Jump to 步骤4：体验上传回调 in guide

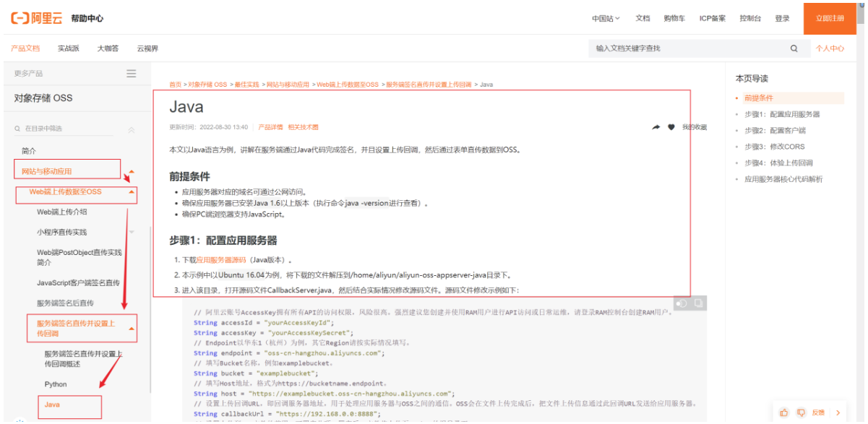point(778,163)
